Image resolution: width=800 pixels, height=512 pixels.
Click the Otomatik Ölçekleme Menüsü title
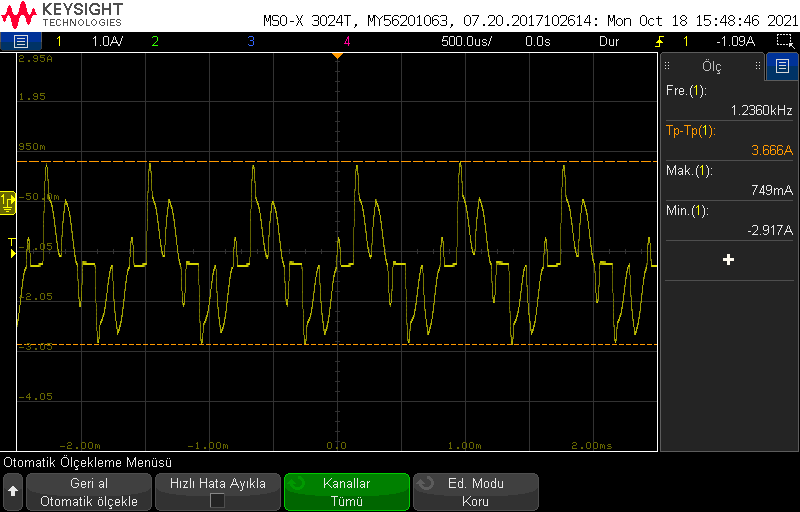(88, 463)
